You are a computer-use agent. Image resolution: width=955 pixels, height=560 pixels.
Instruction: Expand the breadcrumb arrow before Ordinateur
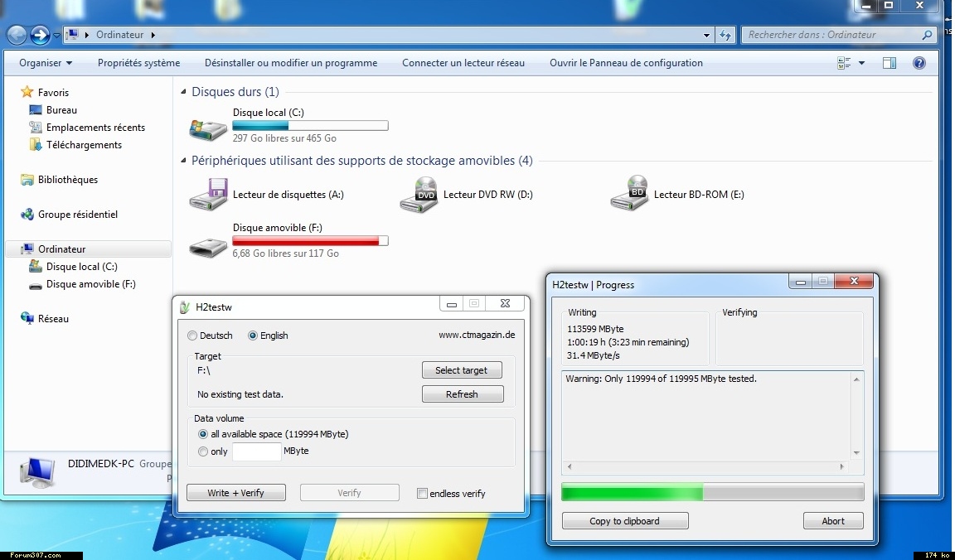coord(87,35)
